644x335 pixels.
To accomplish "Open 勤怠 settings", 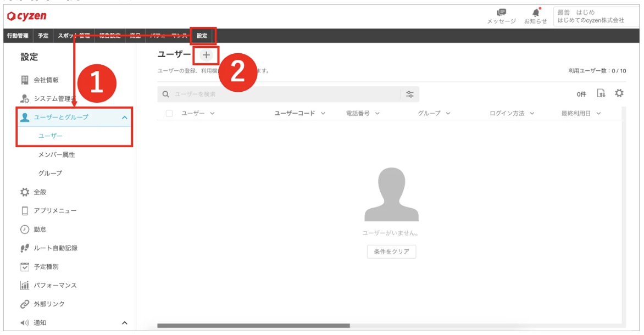I will [40, 229].
